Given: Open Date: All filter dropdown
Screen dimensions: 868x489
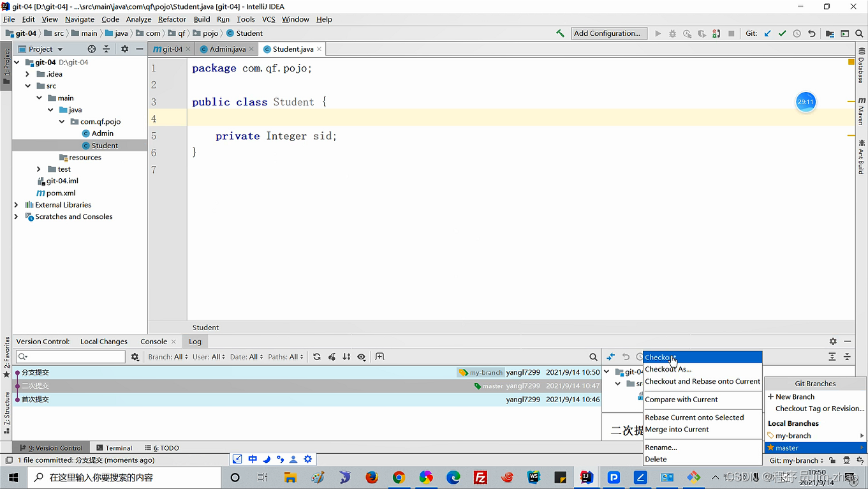Looking at the screenshot, I should 247,357.
